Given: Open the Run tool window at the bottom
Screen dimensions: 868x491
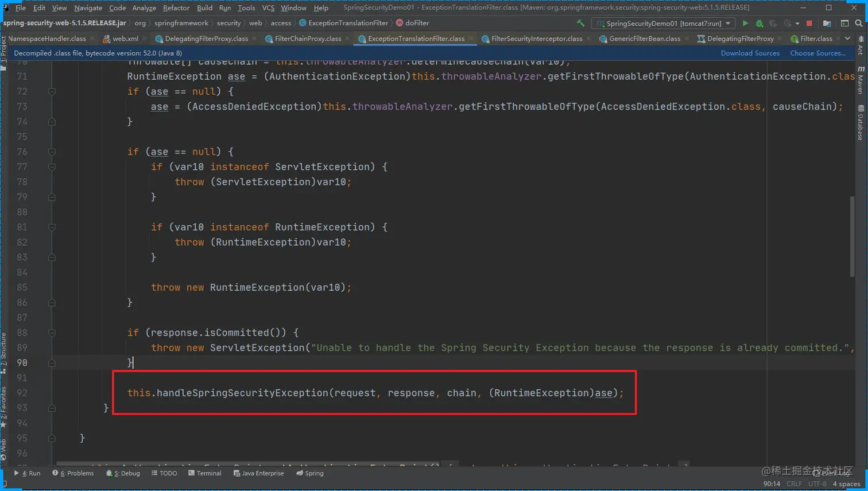Looking at the screenshot, I should (x=27, y=473).
